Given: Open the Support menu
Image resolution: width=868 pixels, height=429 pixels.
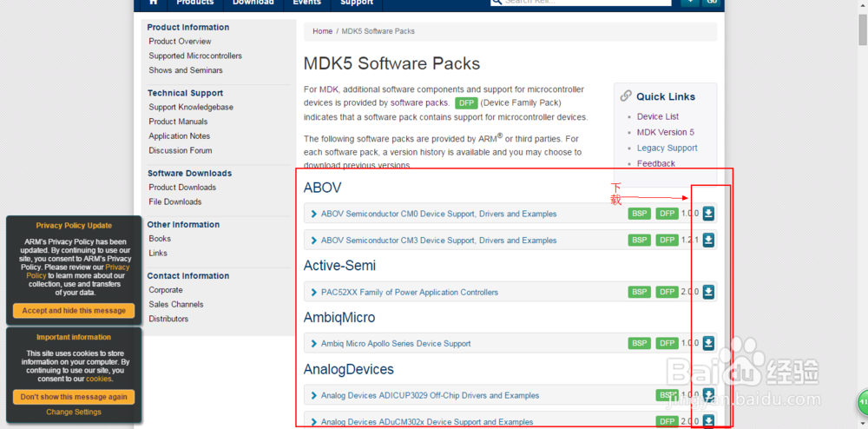Looking at the screenshot, I should point(357,3).
